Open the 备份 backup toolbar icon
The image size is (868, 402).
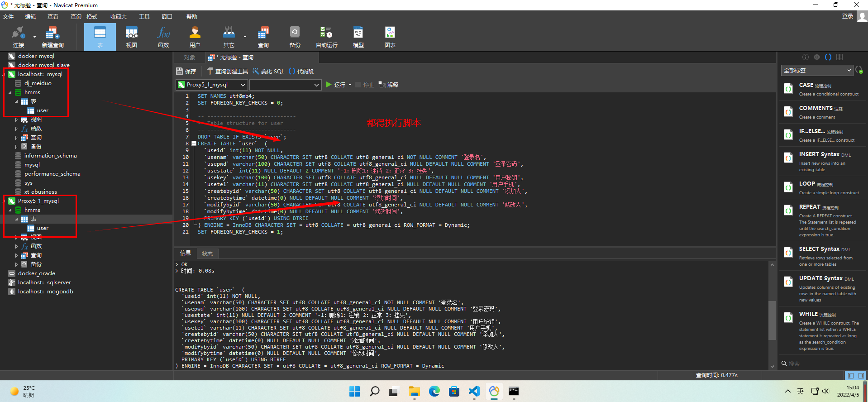click(295, 37)
